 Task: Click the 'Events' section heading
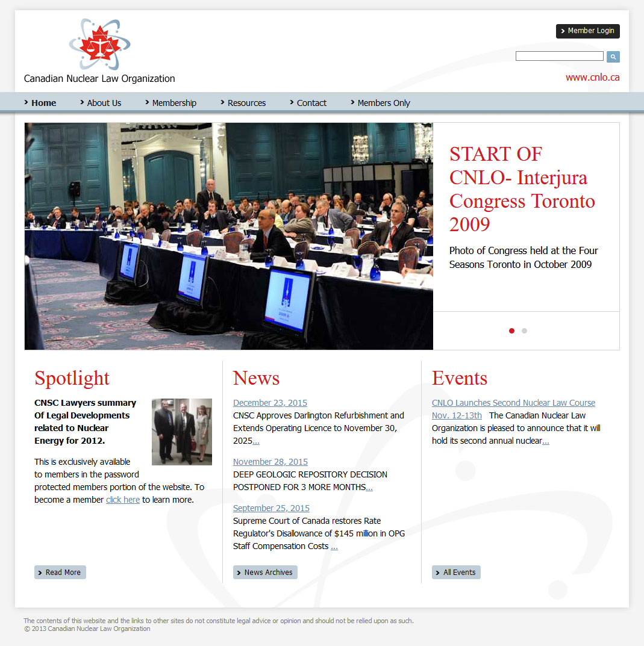coord(460,378)
